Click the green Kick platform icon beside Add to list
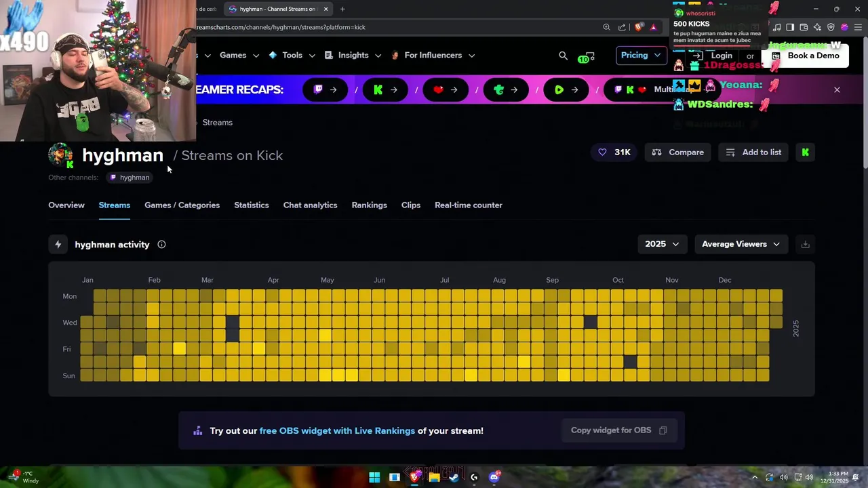This screenshot has width=868, height=488. [805, 152]
